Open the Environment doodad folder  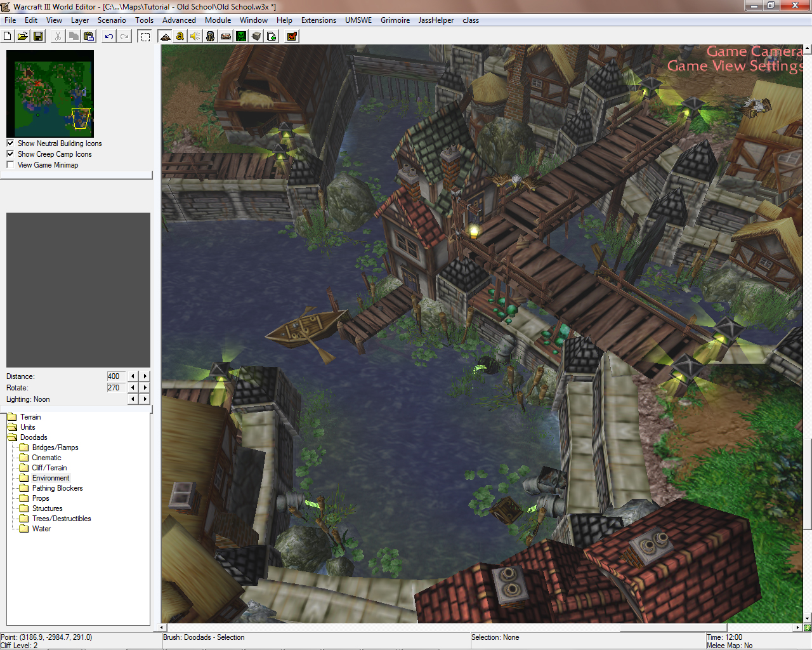click(51, 478)
